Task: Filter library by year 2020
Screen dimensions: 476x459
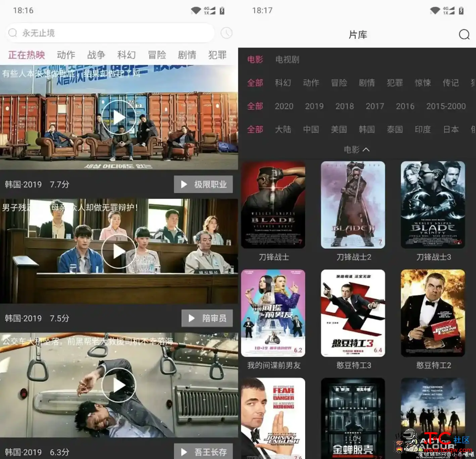Action: [x=284, y=106]
